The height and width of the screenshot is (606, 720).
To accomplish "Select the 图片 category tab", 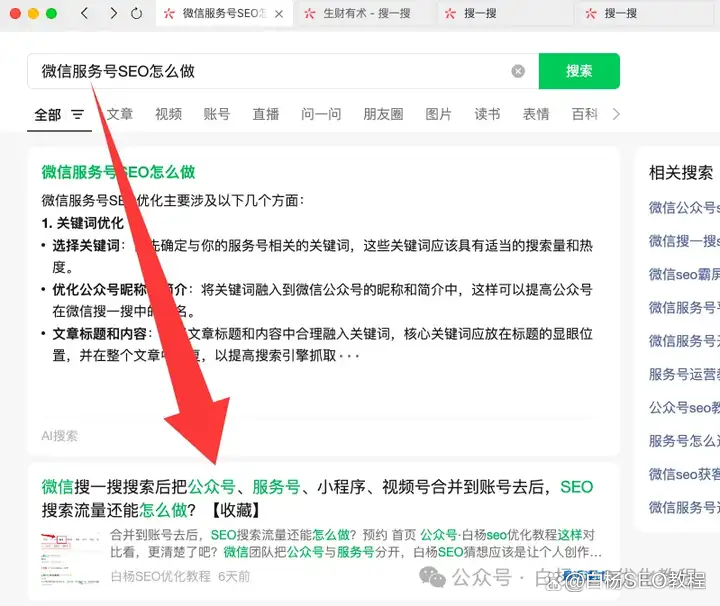I will pos(439,114).
